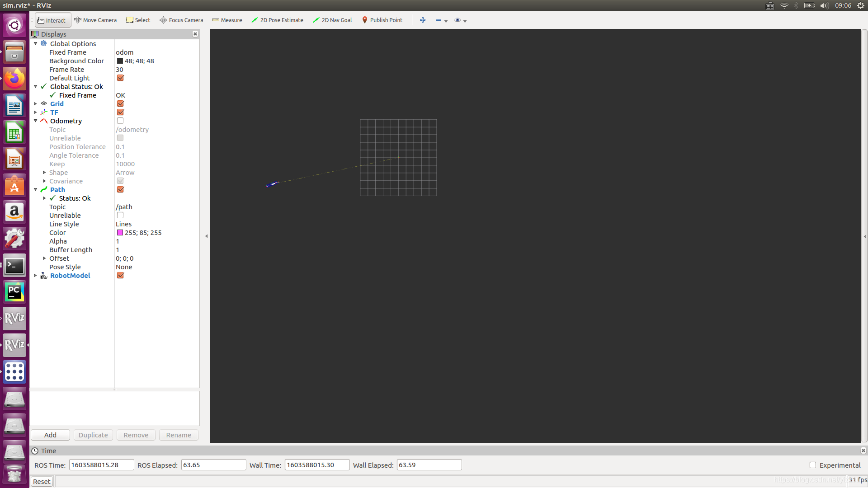Collapse the Path display node
This screenshot has width=868, height=488.
pyautogui.click(x=36, y=190)
